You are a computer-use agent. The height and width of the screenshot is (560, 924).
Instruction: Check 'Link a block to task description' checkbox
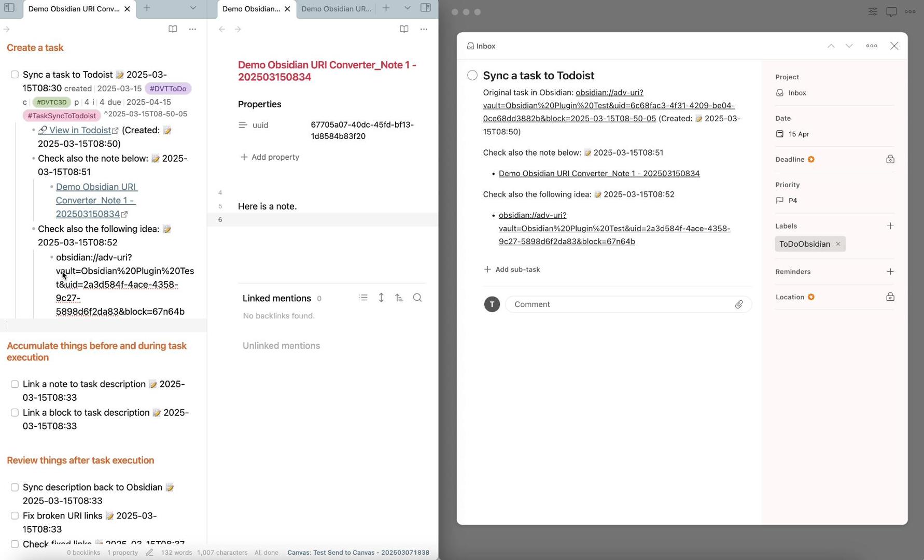point(15,413)
